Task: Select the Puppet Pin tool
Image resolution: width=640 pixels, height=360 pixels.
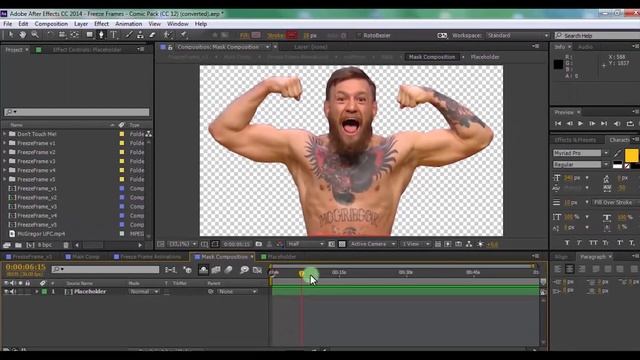Action: (184, 35)
